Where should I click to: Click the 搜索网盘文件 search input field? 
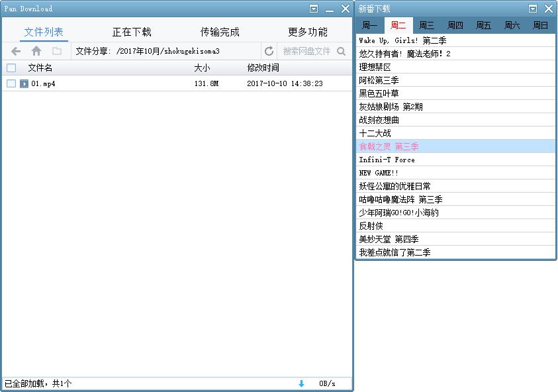308,50
